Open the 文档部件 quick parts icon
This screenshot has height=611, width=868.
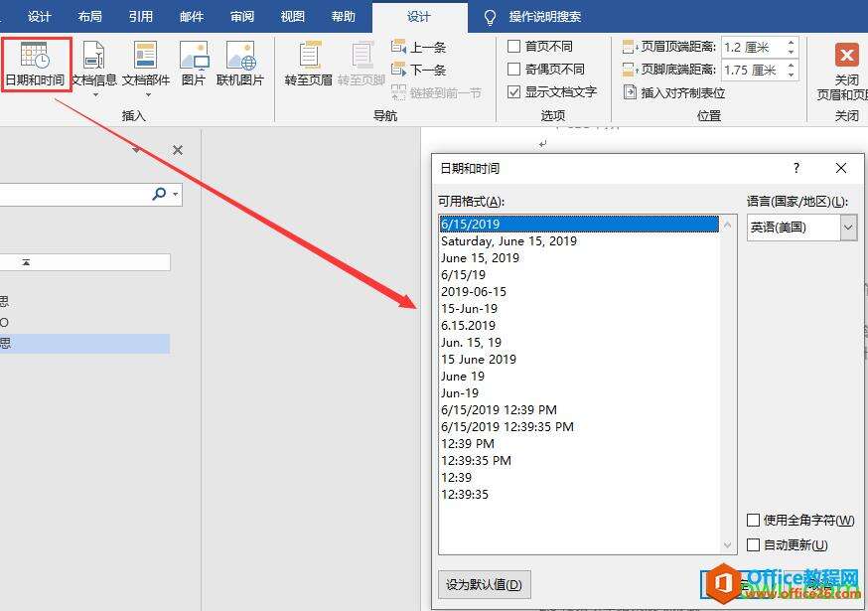pos(146,56)
